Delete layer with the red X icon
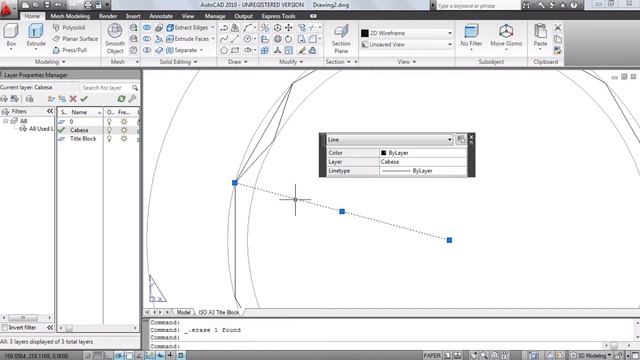Screen dimensions: 640x360 (73, 99)
